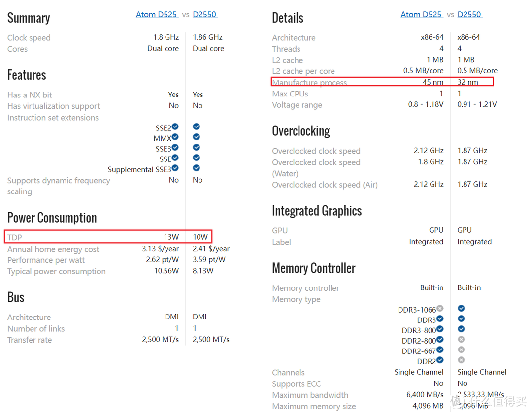532x414 pixels.
Task: Click the Has virtualization support label
Action: pyautogui.click(x=54, y=106)
